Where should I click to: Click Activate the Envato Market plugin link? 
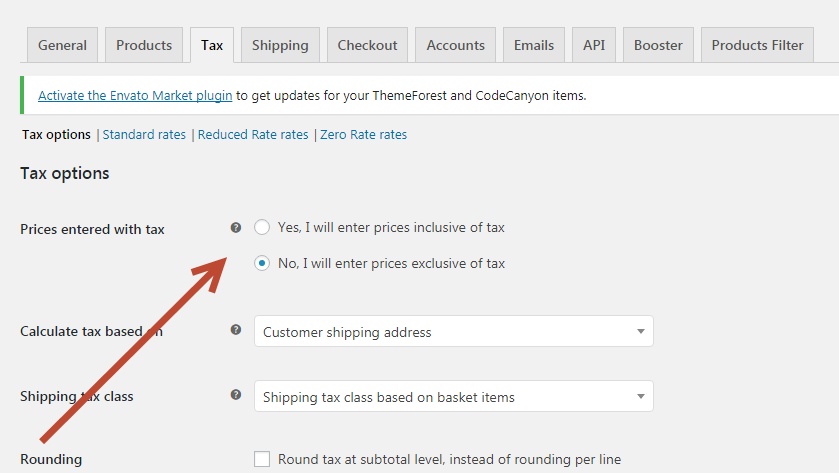(x=135, y=95)
